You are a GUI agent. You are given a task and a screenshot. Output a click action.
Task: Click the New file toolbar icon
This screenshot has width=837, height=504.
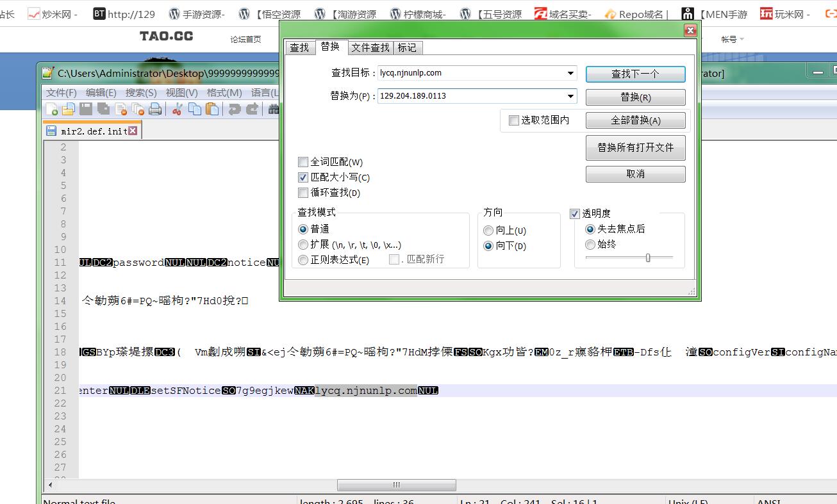coord(52,110)
